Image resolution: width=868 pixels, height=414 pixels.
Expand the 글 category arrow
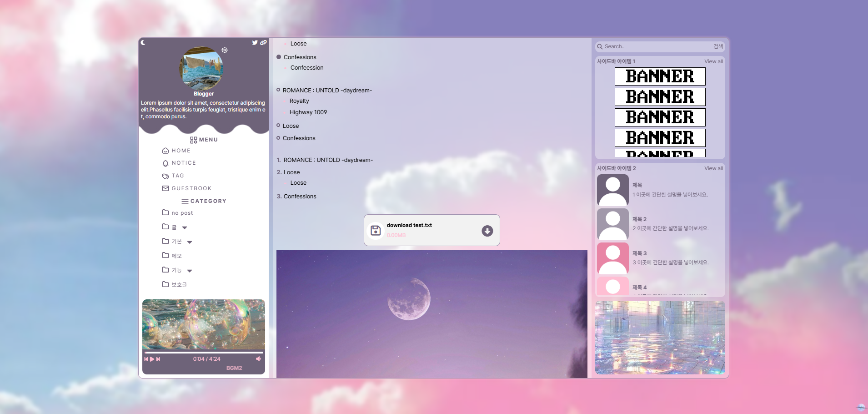(x=185, y=227)
